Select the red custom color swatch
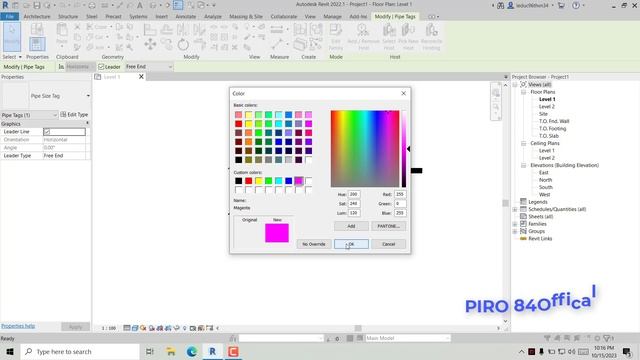Image resolution: width=640 pixels, height=360 pixels. 249,180
